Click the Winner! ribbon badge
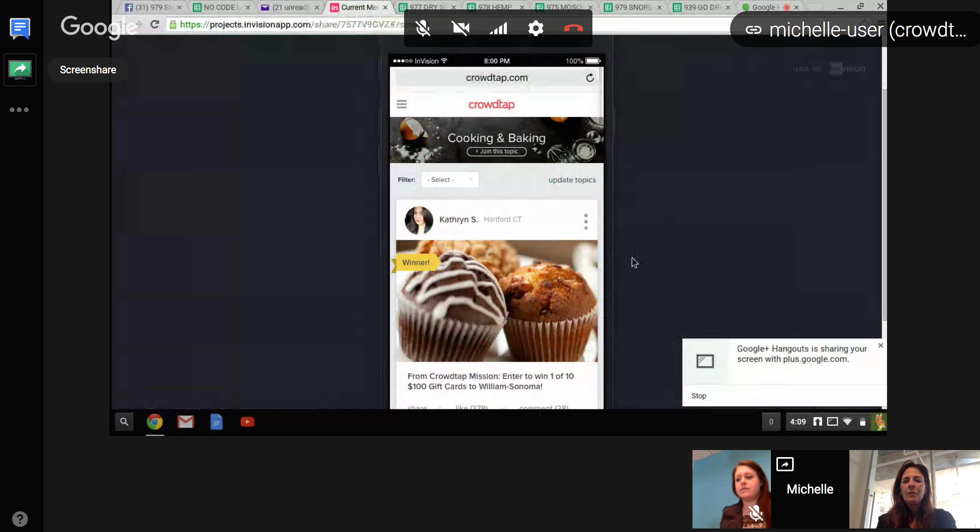This screenshot has height=532, width=980. [415, 262]
